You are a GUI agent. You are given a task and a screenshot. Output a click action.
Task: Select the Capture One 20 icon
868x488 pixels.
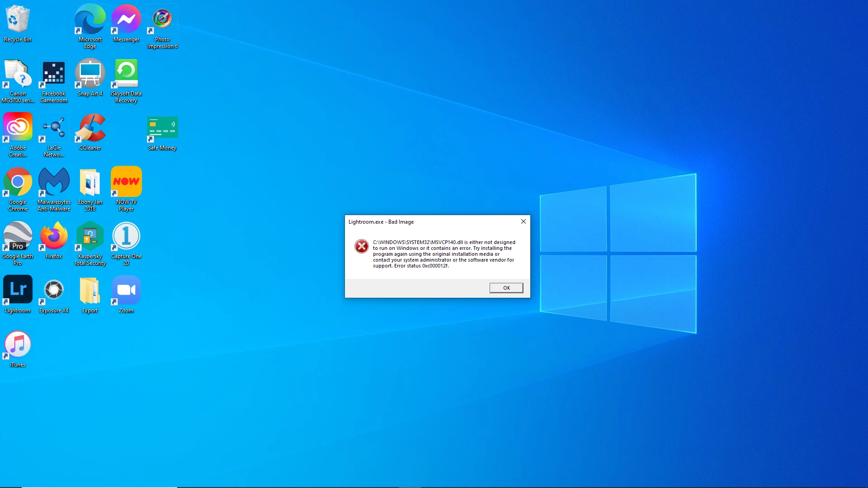tap(126, 236)
